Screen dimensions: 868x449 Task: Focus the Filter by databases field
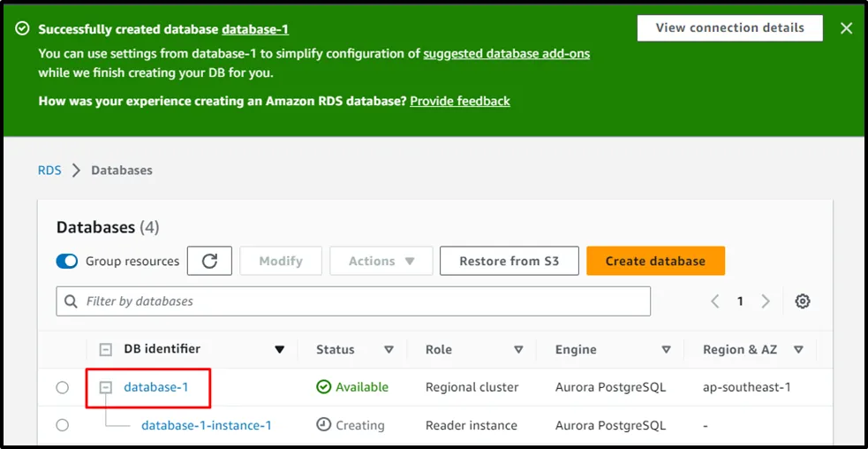(x=362, y=301)
